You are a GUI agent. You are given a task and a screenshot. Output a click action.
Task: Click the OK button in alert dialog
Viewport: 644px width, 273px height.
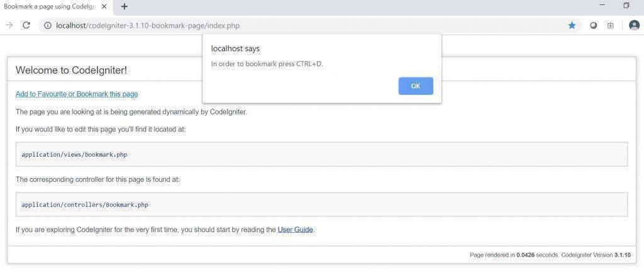[416, 86]
